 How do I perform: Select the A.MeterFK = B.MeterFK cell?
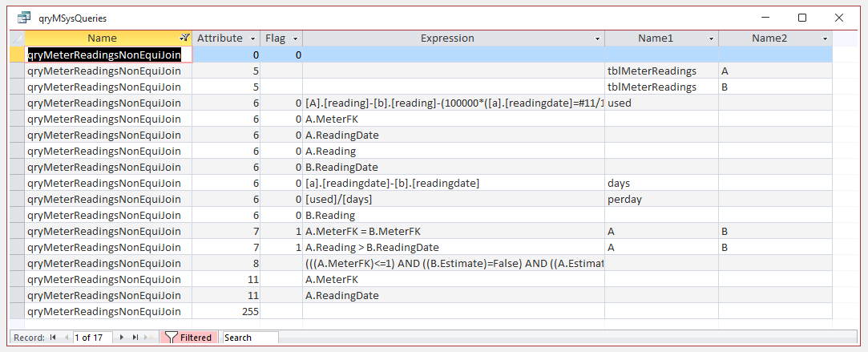coord(454,231)
